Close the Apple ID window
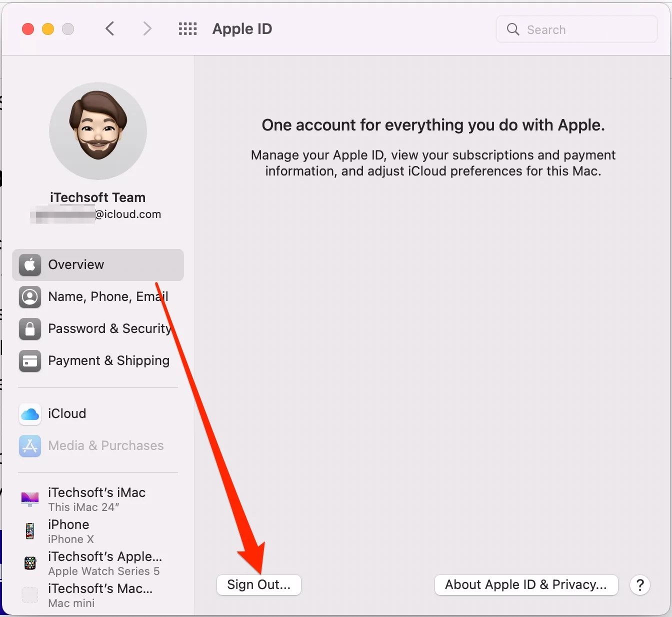Screen dimensions: 672x617 click(x=28, y=29)
